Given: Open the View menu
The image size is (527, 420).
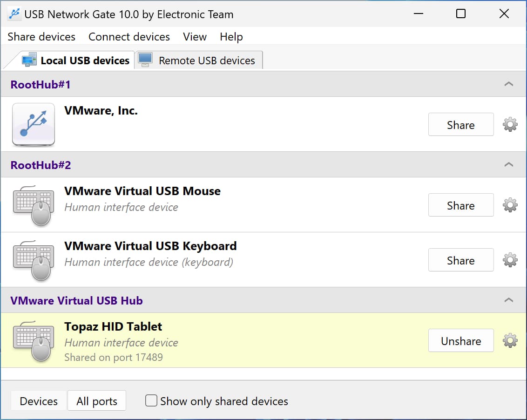Looking at the screenshot, I should (x=195, y=37).
